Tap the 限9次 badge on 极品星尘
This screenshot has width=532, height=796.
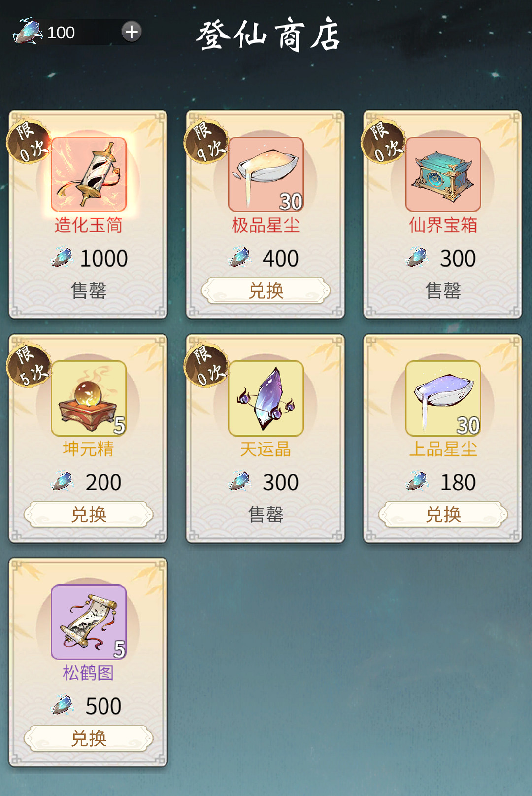[206, 141]
